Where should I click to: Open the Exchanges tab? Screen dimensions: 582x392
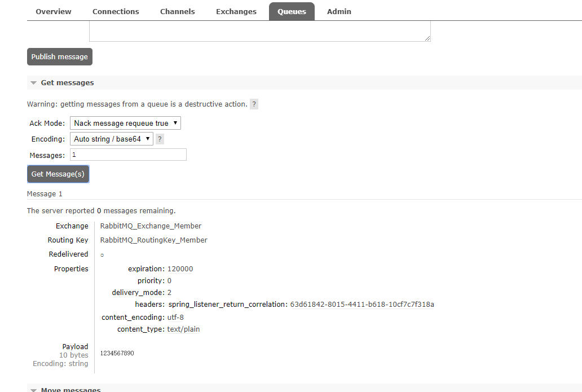tap(236, 11)
